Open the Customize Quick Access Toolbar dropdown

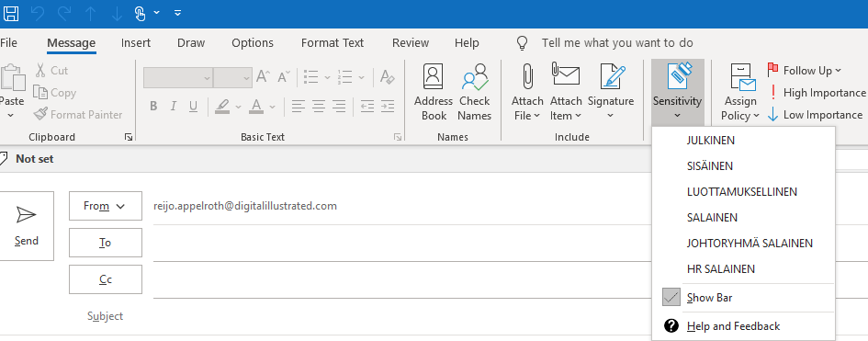(177, 13)
